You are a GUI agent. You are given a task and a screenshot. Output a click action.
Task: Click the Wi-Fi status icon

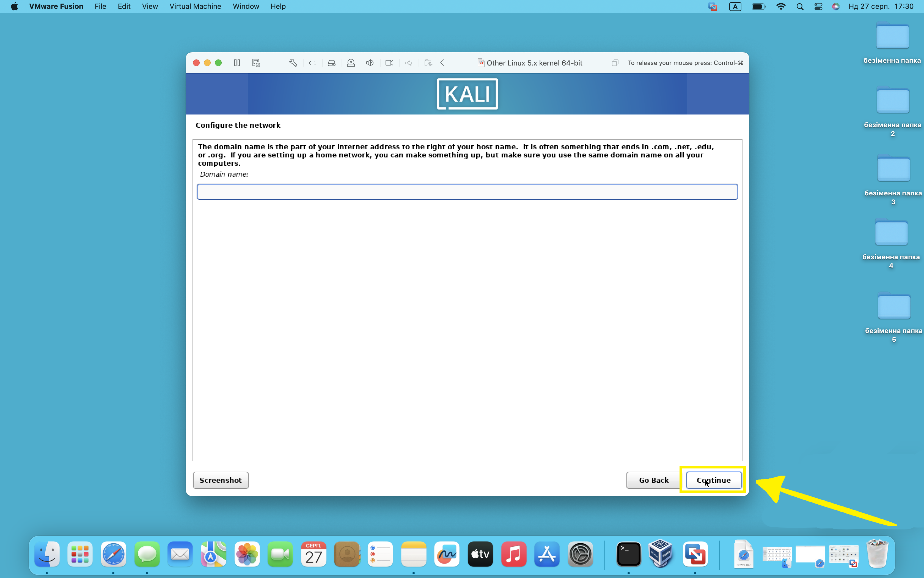781,7
